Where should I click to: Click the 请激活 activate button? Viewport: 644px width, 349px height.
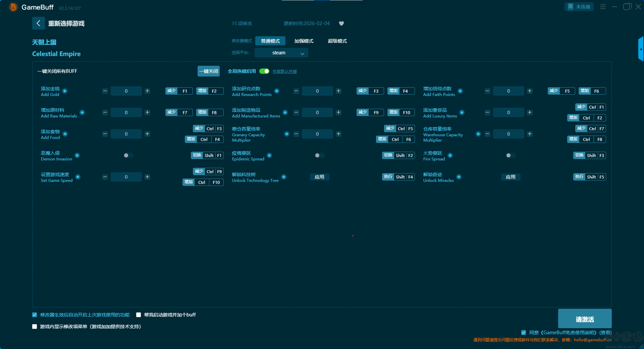(585, 319)
